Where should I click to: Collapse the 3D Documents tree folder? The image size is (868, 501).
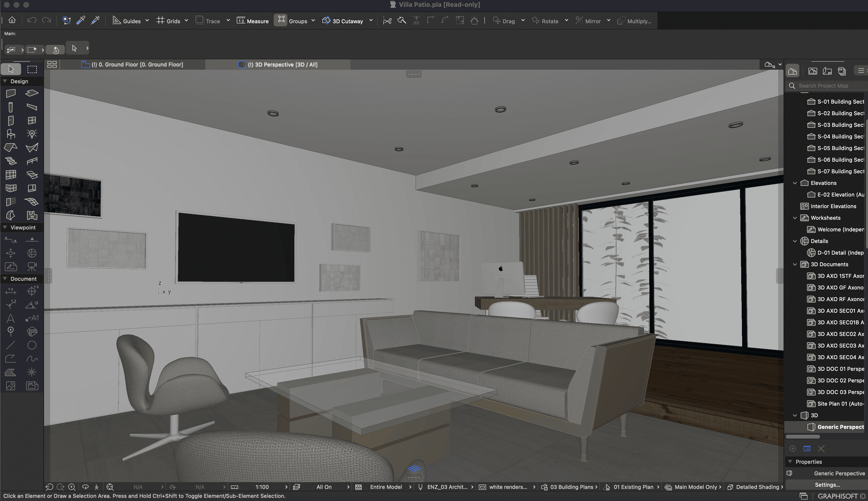(795, 264)
